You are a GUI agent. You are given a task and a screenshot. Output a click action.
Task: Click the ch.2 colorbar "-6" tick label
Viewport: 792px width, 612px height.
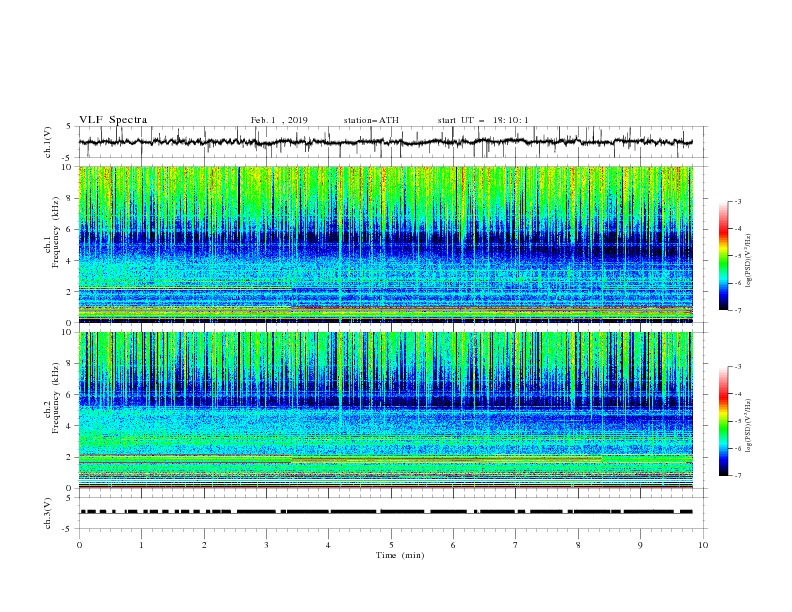tap(737, 448)
